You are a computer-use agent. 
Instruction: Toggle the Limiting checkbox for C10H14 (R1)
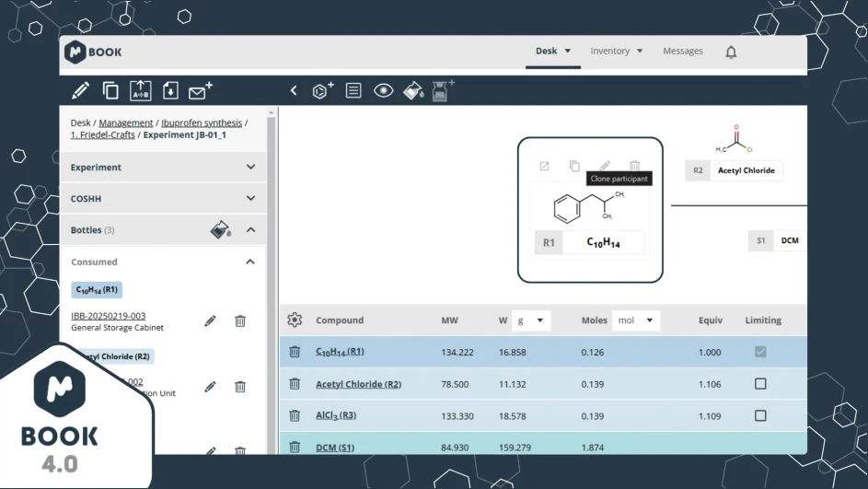(760, 352)
